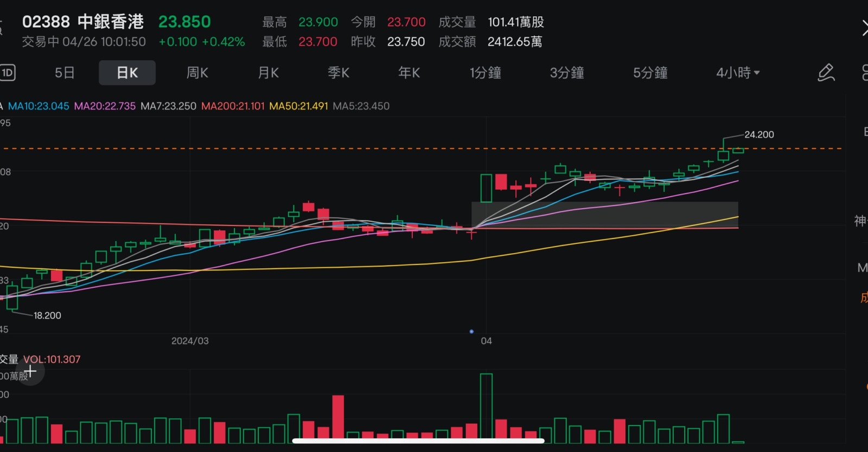Switch to 5日 chart tab

tap(65, 73)
